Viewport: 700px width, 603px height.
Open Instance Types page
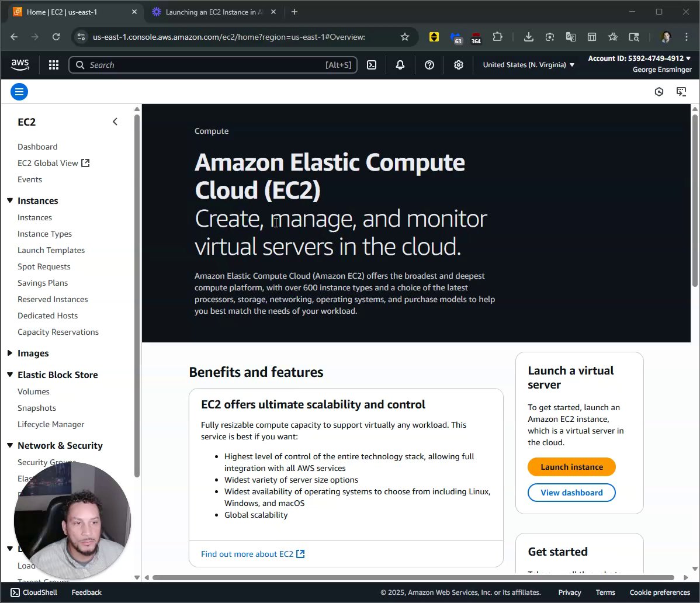tap(44, 234)
